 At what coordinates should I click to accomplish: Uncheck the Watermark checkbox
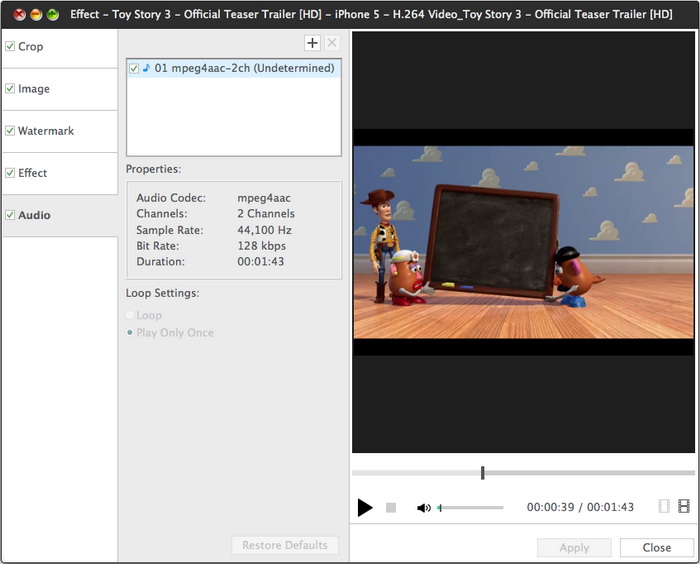pyautogui.click(x=10, y=131)
